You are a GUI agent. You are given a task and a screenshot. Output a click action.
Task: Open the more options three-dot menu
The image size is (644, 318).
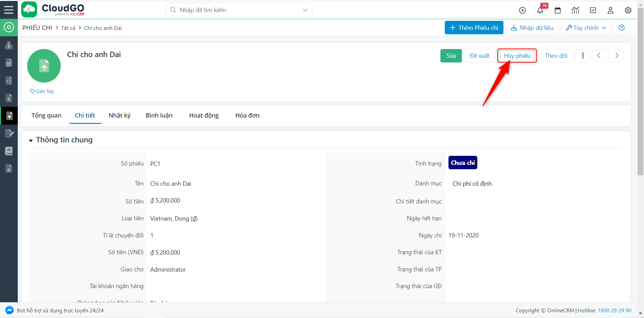coord(583,56)
